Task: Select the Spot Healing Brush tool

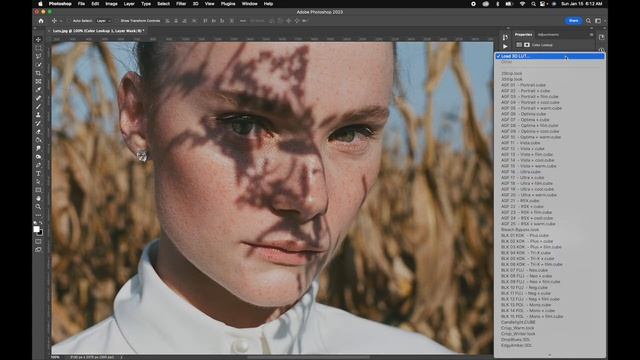Action: [38, 98]
